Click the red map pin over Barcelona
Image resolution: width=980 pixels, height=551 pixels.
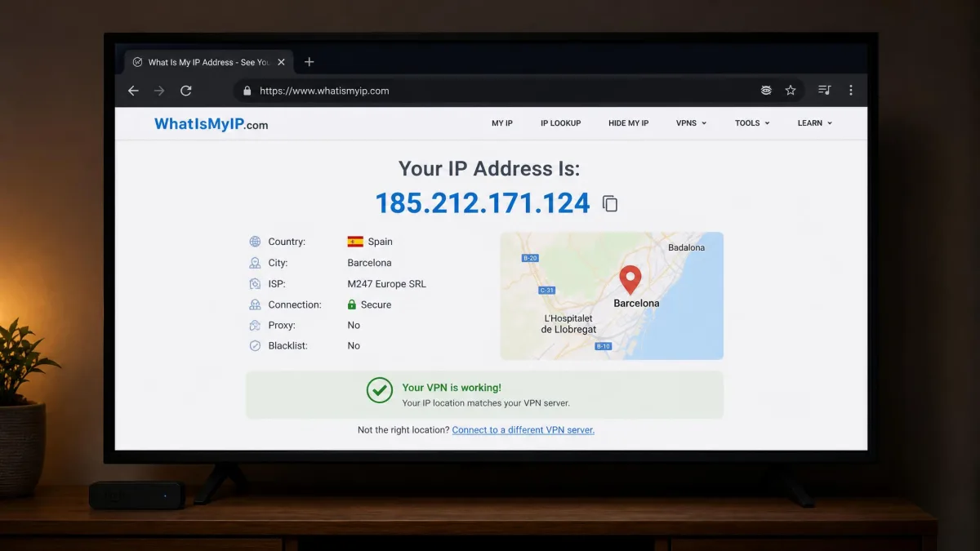point(630,280)
